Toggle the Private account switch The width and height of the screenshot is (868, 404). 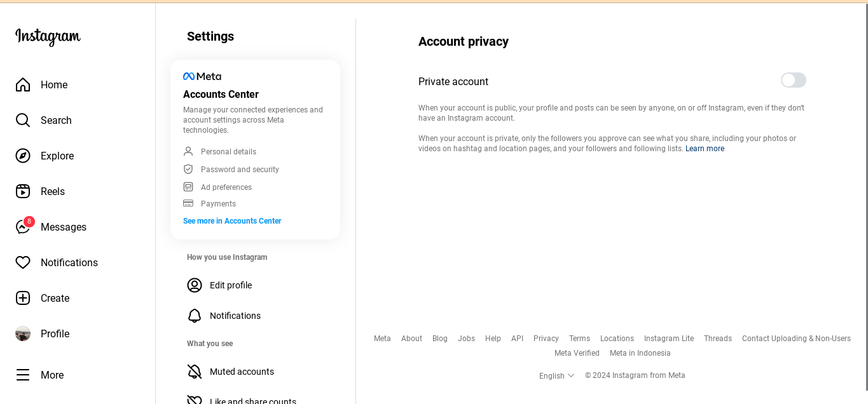[794, 80]
